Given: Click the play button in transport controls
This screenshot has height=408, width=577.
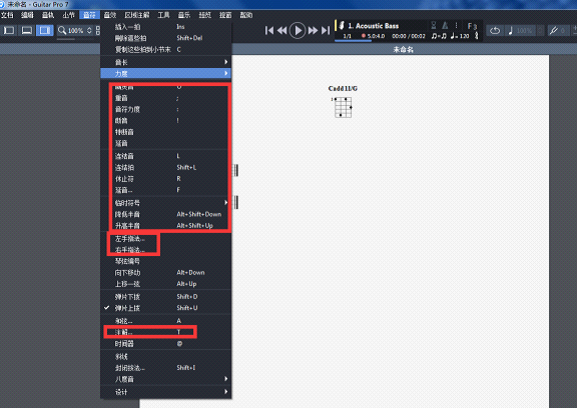Looking at the screenshot, I should [297, 30].
